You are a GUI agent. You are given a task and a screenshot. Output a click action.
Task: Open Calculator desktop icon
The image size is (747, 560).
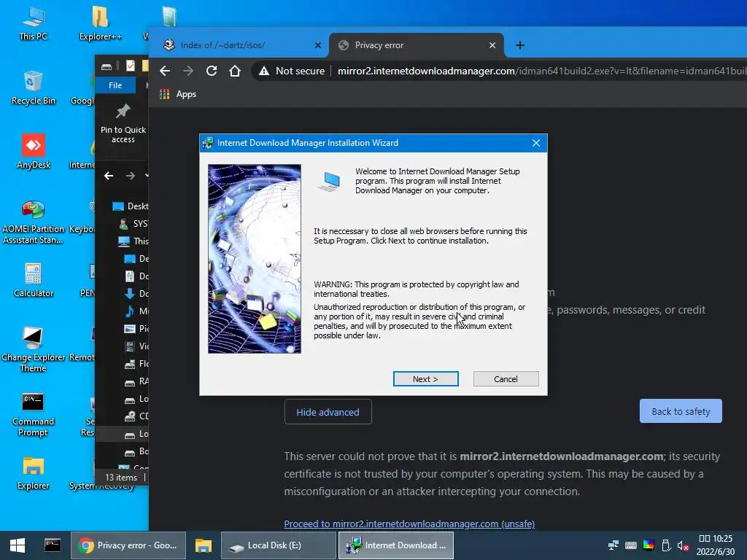point(34,280)
